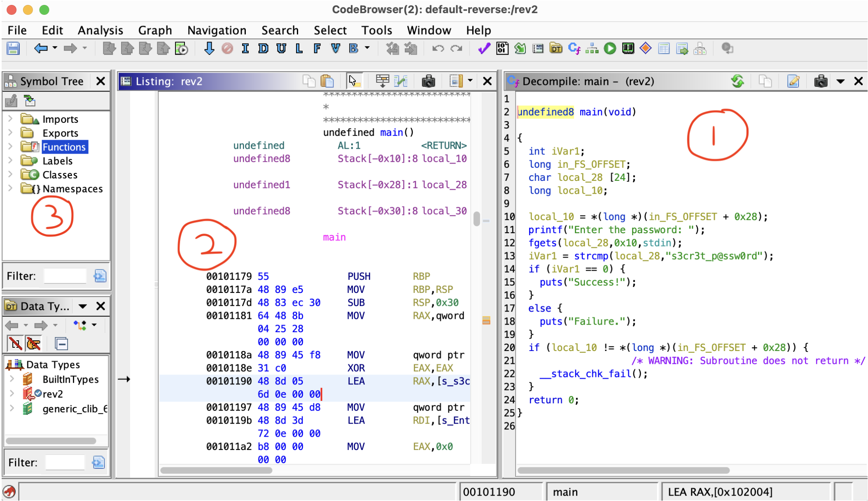The width and height of the screenshot is (868, 501).
Task: Click the 'U' undefined navigation icon
Action: [281, 49]
